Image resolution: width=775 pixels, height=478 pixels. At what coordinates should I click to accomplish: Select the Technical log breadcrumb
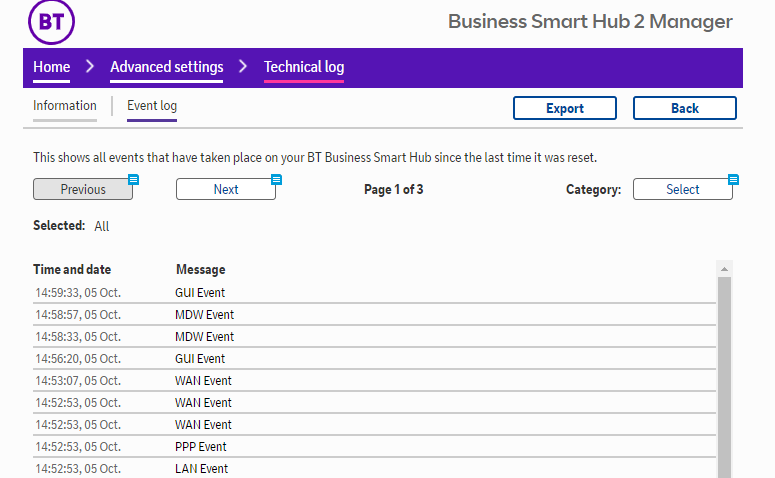click(303, 67)
